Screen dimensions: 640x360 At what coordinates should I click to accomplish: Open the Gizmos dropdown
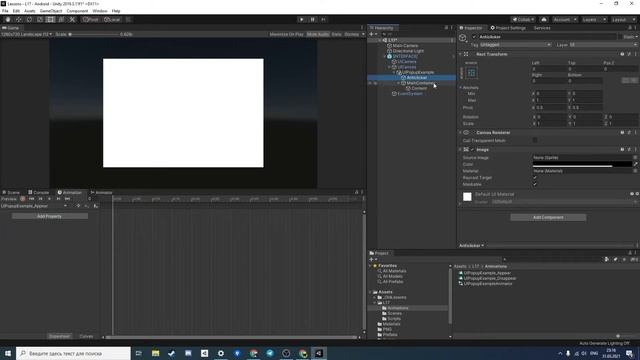pyautogui.click(x=354, y=34)
